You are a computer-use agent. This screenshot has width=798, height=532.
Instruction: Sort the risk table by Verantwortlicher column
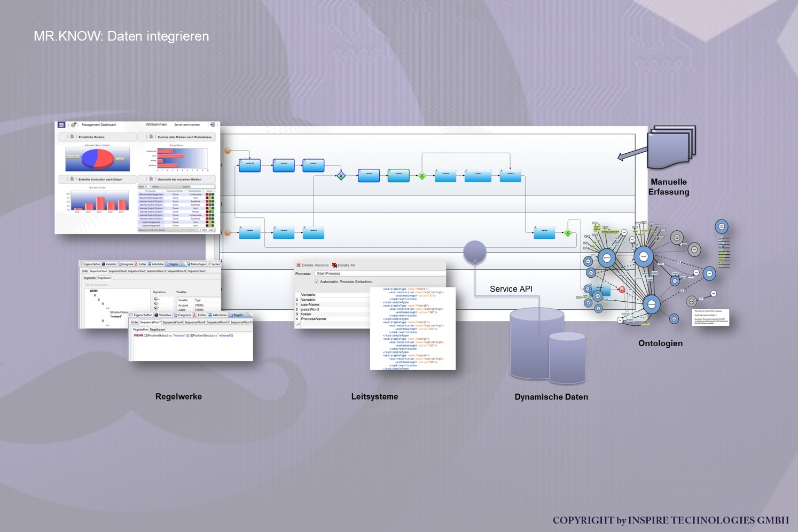175,191
